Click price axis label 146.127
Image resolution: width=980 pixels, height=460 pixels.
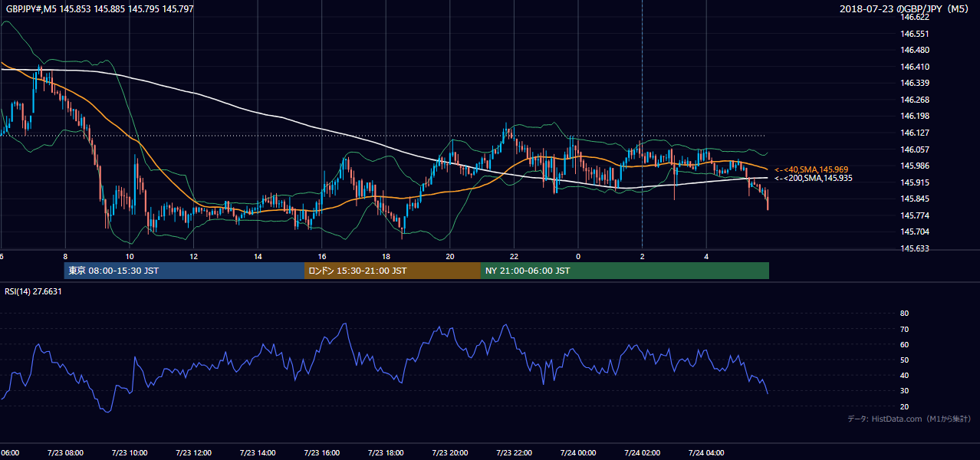point(916,133)
